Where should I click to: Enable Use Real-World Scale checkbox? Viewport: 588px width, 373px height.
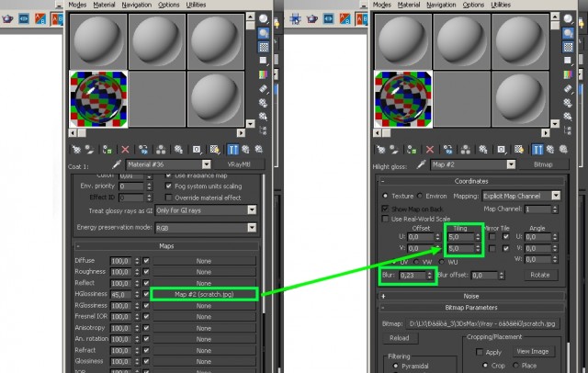tap(385, 219)
